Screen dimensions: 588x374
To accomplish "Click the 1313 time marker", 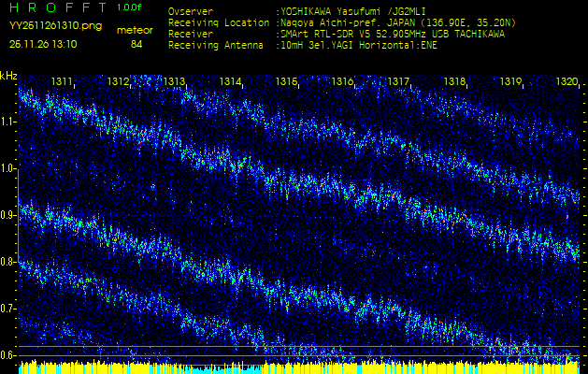I will pos(174,82).
